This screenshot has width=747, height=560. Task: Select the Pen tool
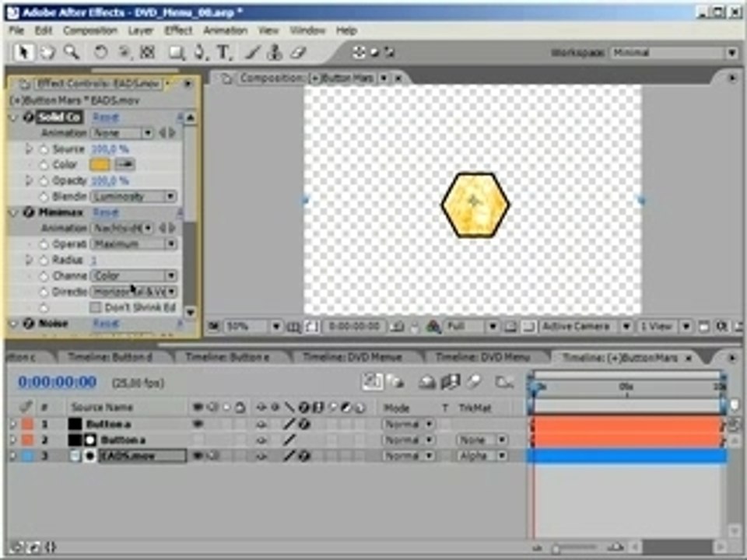click(x=200, y=52)
